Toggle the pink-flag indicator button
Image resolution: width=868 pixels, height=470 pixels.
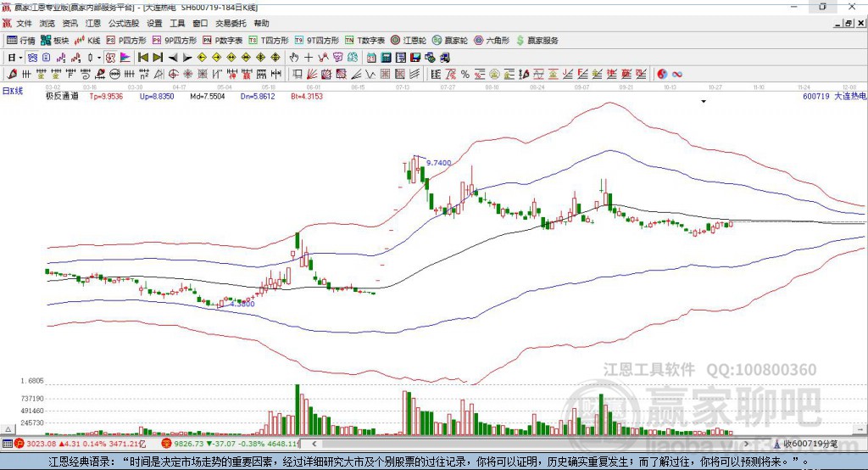[125, 58]
